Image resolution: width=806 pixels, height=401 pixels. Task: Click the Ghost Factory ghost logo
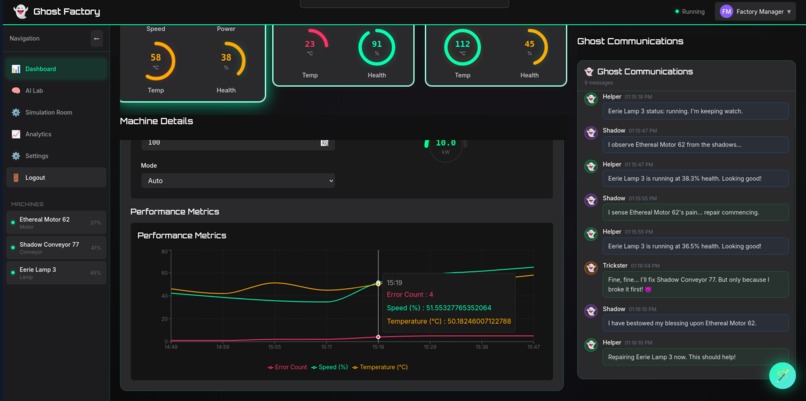(x=21, y=11)
